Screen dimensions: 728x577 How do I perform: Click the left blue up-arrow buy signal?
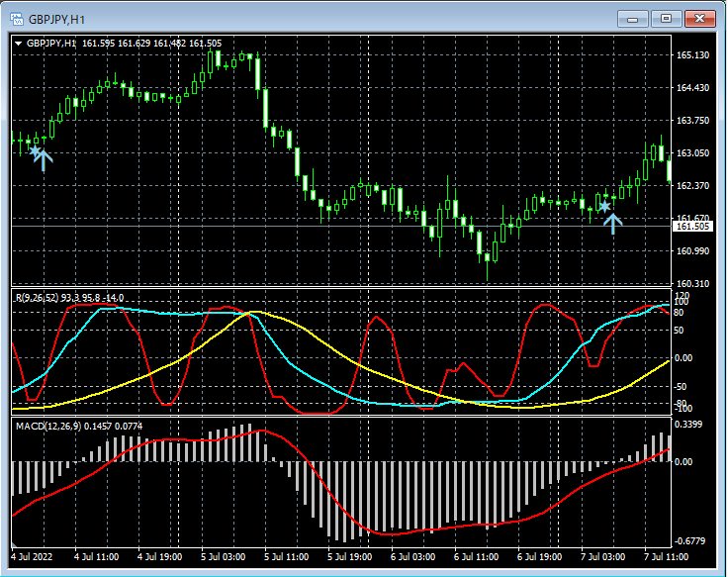click(44, 160)
